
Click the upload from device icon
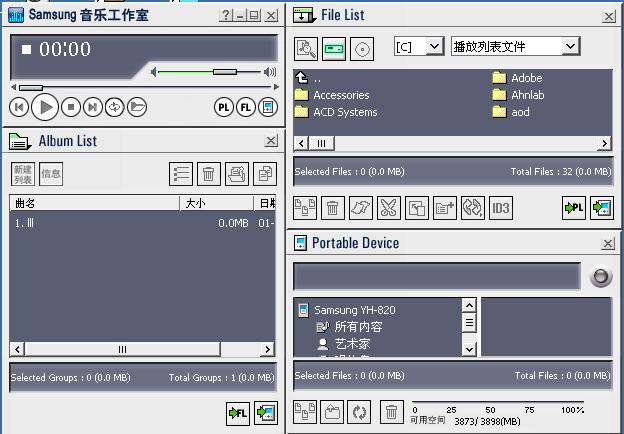[x=332, y=412]
